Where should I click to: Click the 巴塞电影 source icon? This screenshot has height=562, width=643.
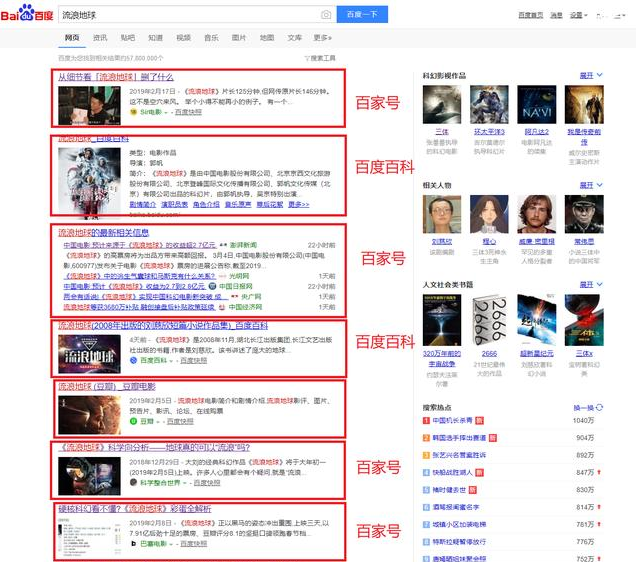point(133,544)
